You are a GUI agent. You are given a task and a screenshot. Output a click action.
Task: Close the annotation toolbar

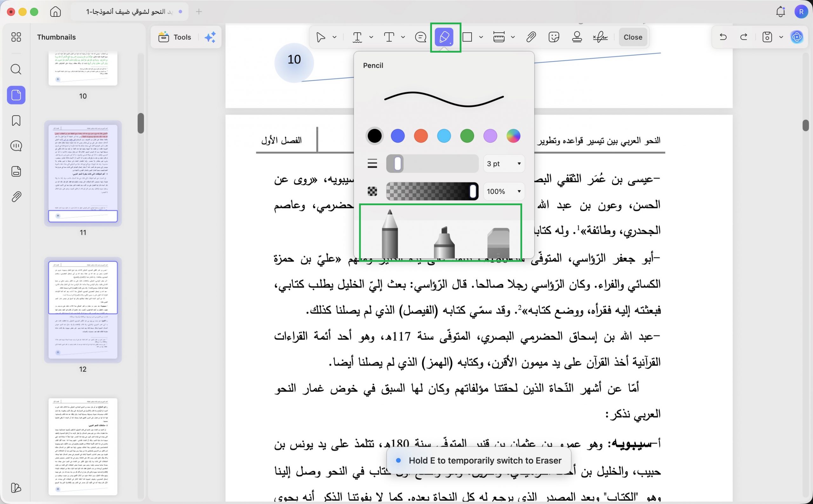633,37
